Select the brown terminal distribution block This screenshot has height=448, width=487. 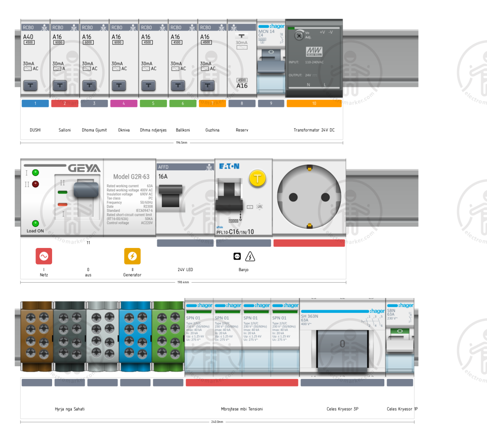click(x=37, y=337)
